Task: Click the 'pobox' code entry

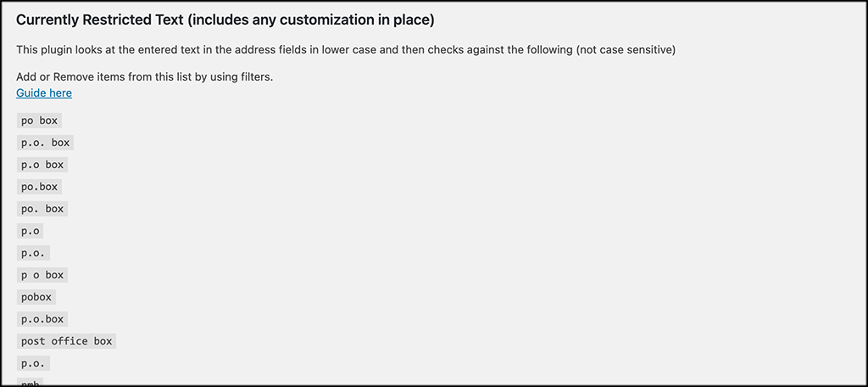Action: 36,297
